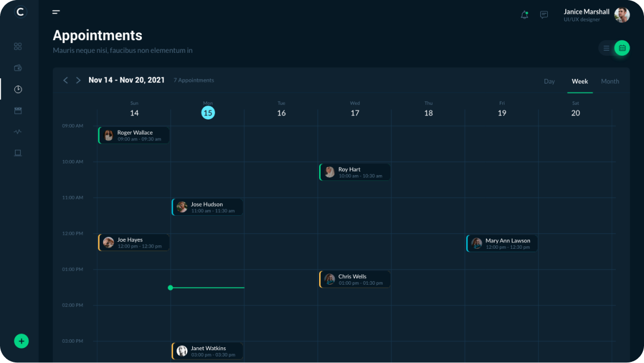The height and width of the screenshot is (363, 644).
Task: Click the wallet icon in sidebar
Action: 18,68
